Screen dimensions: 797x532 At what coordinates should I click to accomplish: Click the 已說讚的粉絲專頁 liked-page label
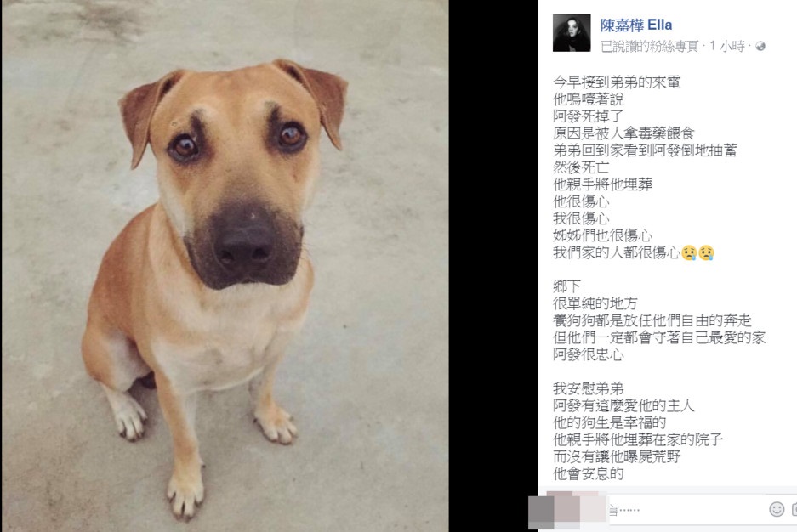(650, 46)
